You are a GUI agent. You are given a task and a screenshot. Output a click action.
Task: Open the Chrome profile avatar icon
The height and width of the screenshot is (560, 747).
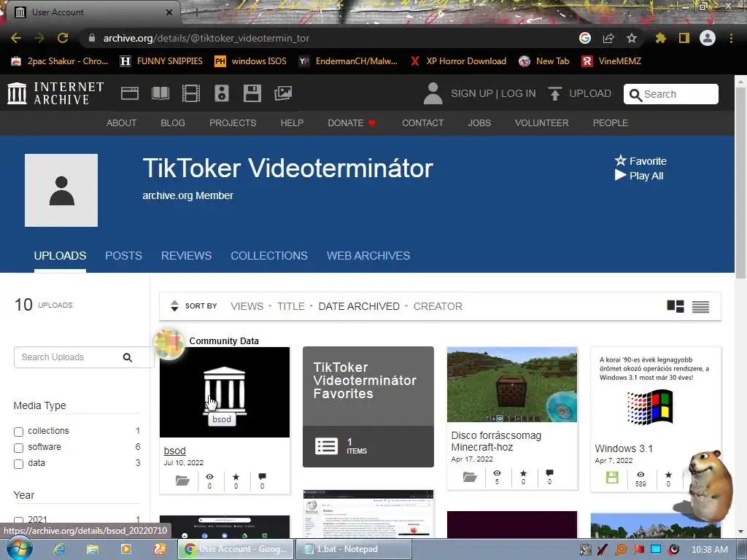click(708, 38)
